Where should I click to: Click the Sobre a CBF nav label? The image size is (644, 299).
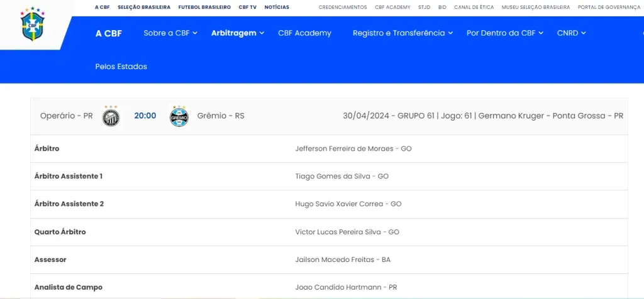(166, 33)
